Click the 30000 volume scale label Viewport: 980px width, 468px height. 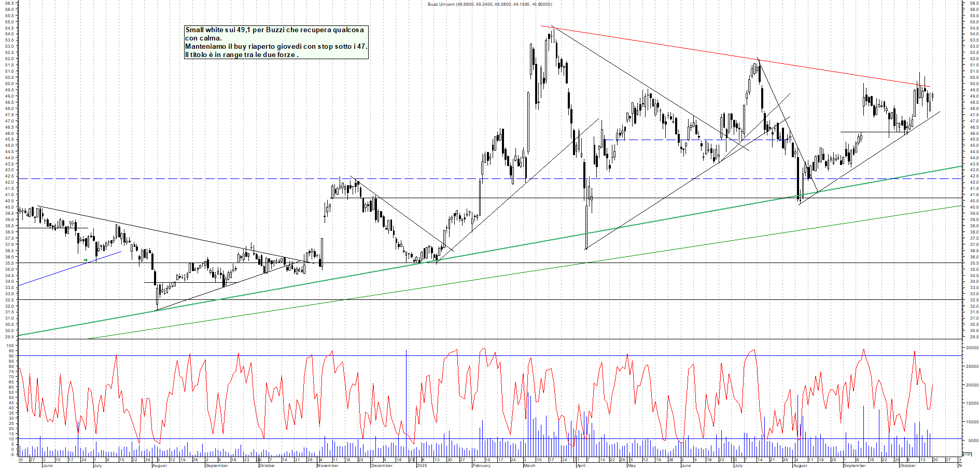pos(971,348)
